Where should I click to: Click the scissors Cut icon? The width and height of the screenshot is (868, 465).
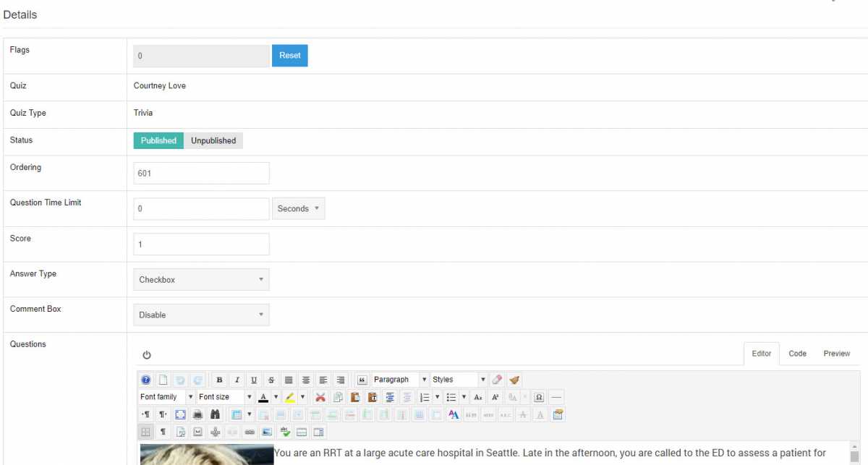(320, 397)
